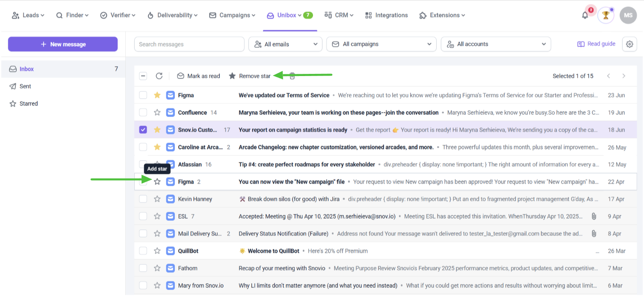644x296 pixels.
Task: Refresh the message list
Action: [x=159, y=76]
